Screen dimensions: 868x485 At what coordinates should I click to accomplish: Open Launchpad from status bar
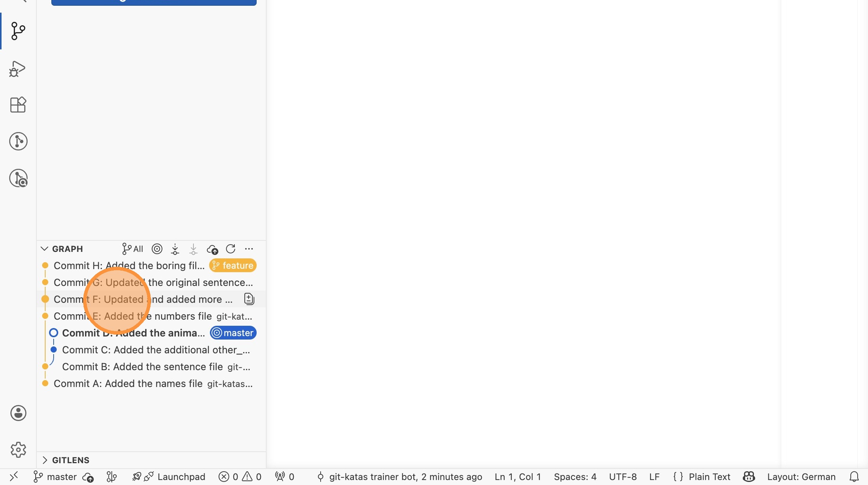[181, 477]
